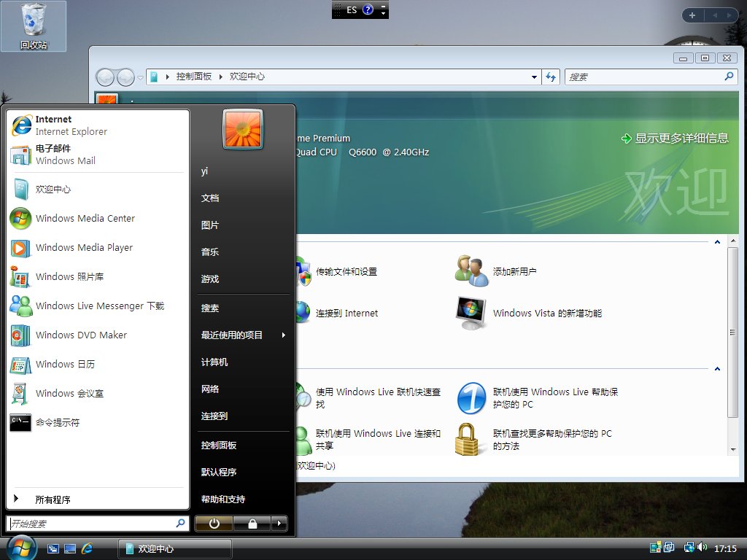
Task: Expand 所有程序 (All Programs)
Action: tap(53, 499)
